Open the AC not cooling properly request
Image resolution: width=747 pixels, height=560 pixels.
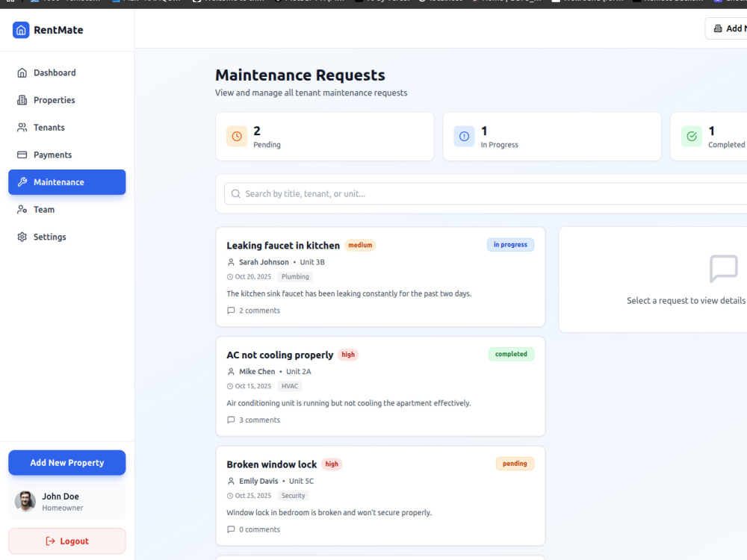point(380,386)
